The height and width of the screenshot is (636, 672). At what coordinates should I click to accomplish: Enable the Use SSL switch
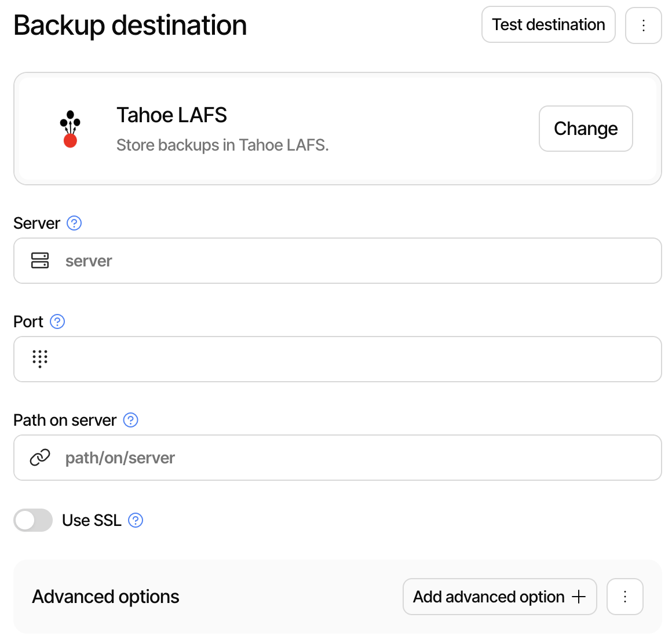point(33,520)
